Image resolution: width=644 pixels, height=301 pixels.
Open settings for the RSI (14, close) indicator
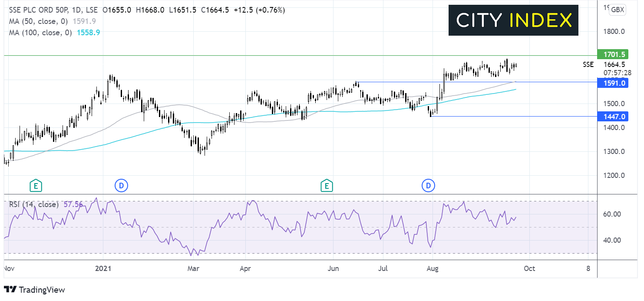tap(35, 204)
